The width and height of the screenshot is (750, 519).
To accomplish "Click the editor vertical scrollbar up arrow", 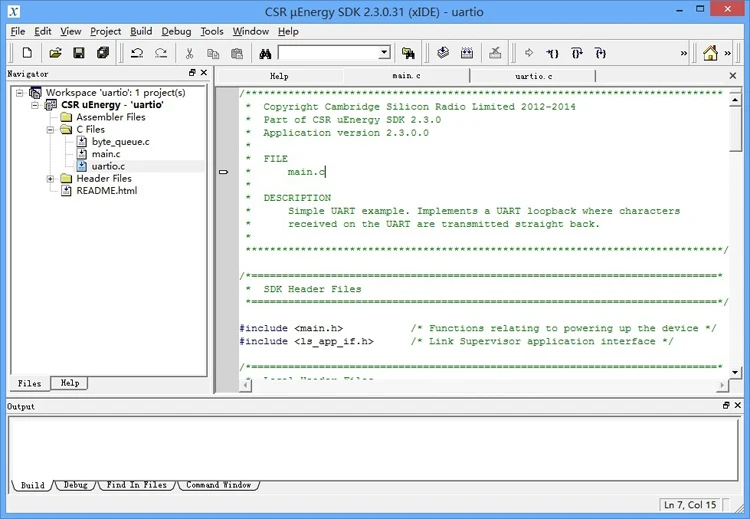I will coord(735,99).
